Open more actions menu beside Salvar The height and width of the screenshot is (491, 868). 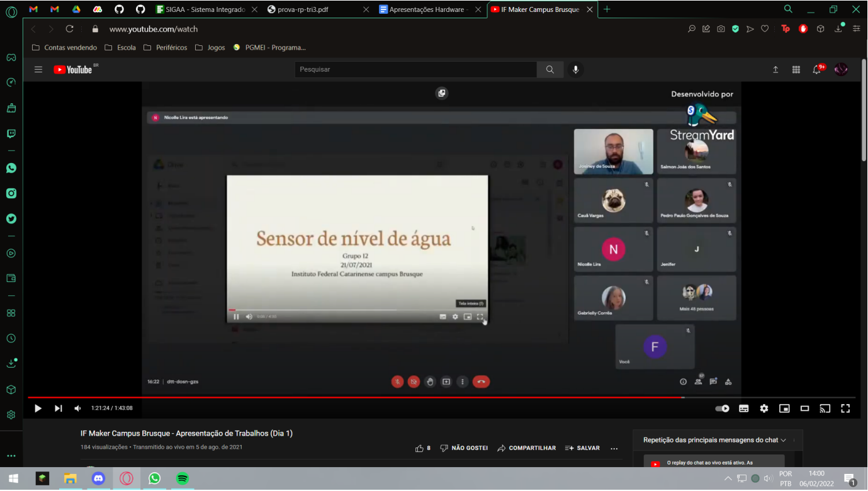tap(614, 448)
